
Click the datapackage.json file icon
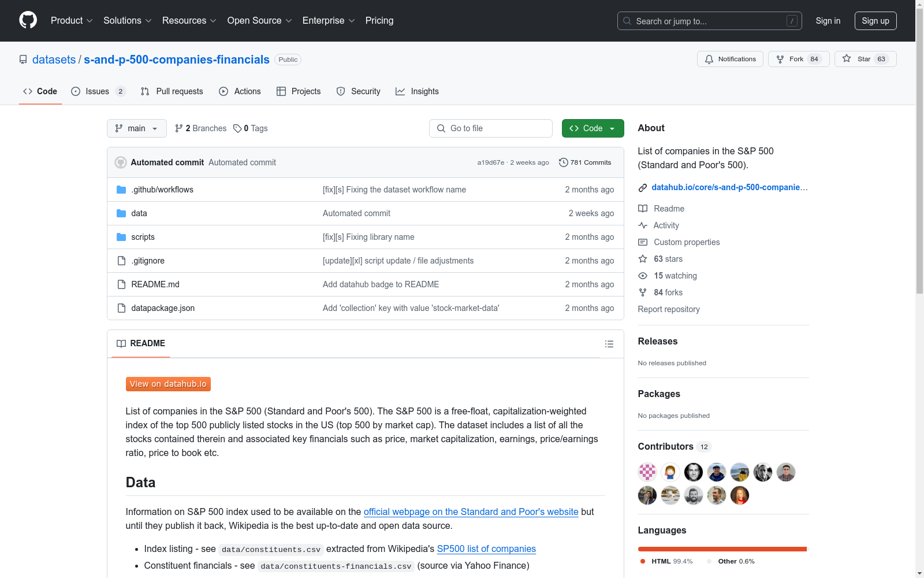tap(121, 308)
